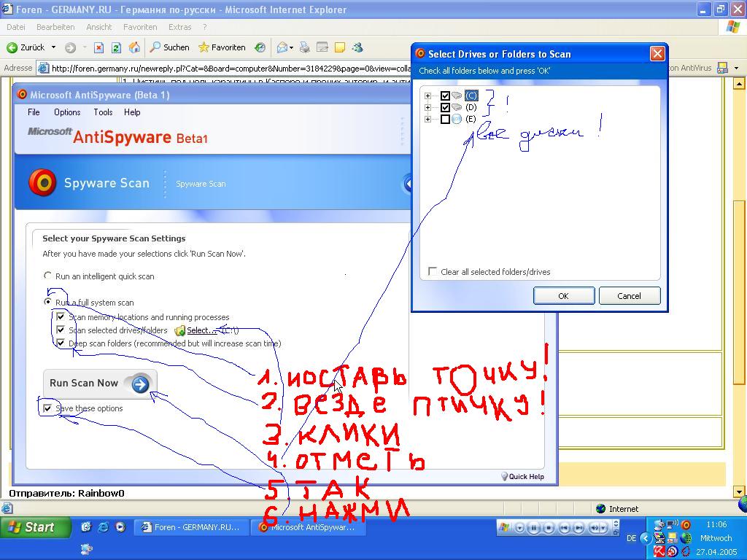Open the Windows Start menu

tap(34, 527)
